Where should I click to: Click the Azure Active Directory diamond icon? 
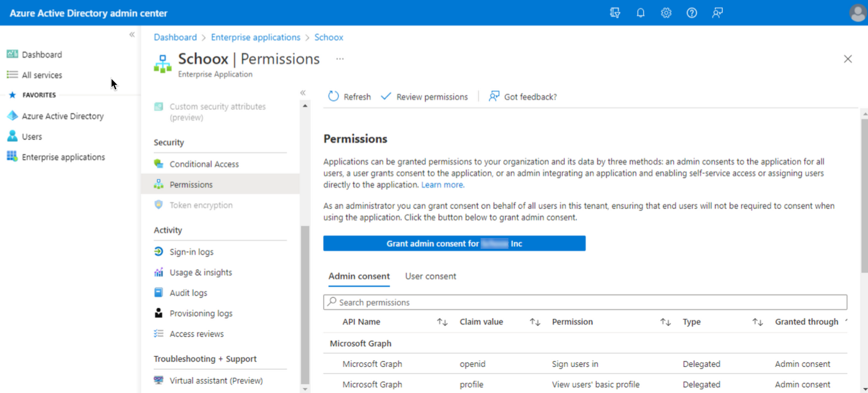12,116
